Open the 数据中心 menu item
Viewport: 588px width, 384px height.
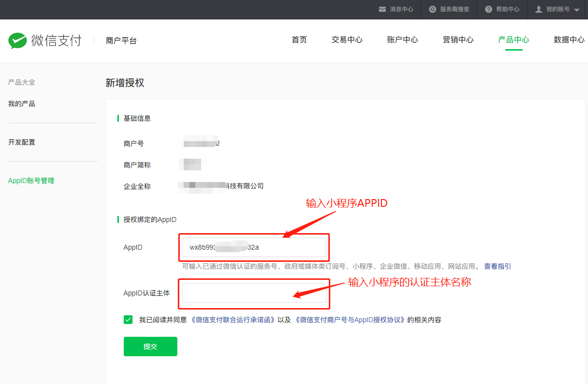569,40
